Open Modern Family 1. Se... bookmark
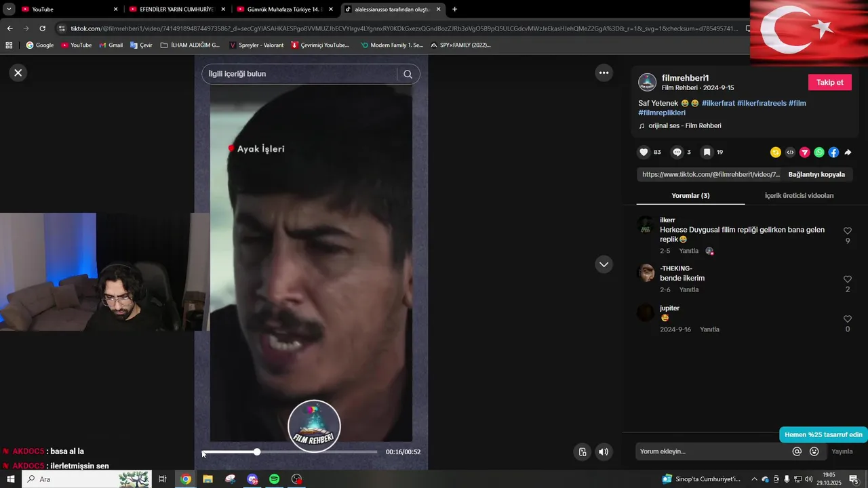Screen dimensions: 868x488 [392, 45]
